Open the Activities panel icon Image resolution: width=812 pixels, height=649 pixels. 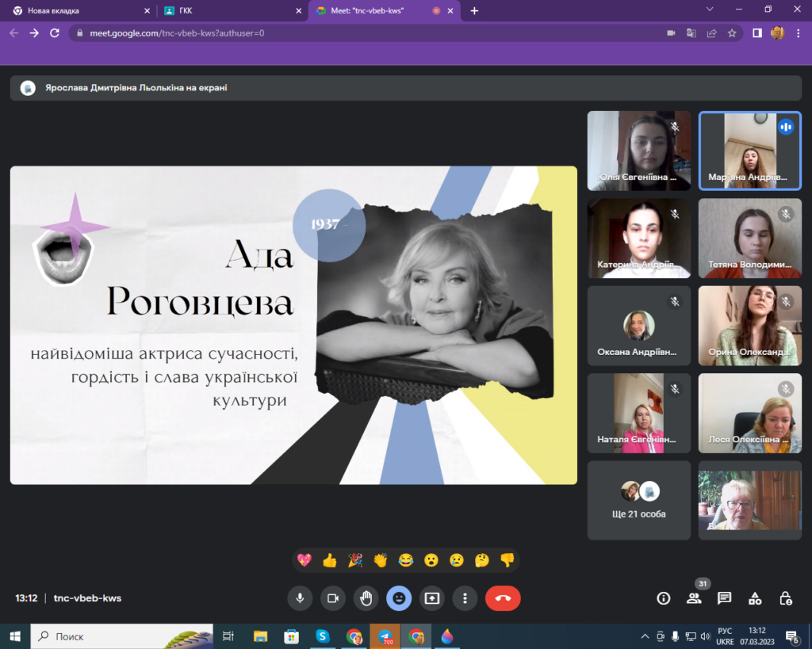click(x=755, y=598)
